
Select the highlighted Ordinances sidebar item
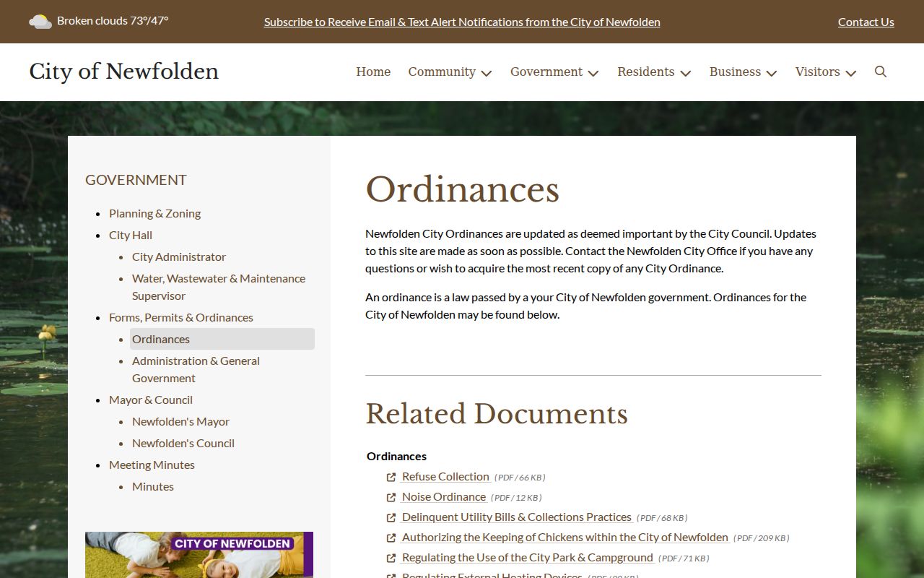click(x=222, y=339)
